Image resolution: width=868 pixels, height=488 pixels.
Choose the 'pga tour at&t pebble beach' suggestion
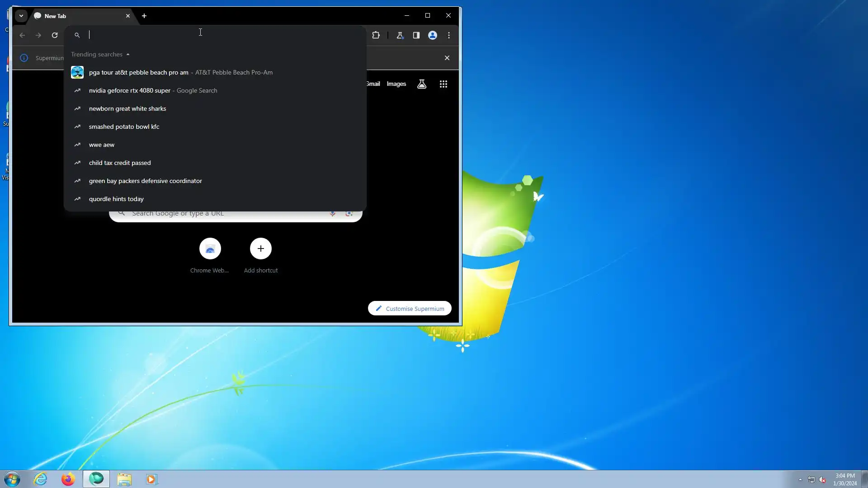pos(138,72)
